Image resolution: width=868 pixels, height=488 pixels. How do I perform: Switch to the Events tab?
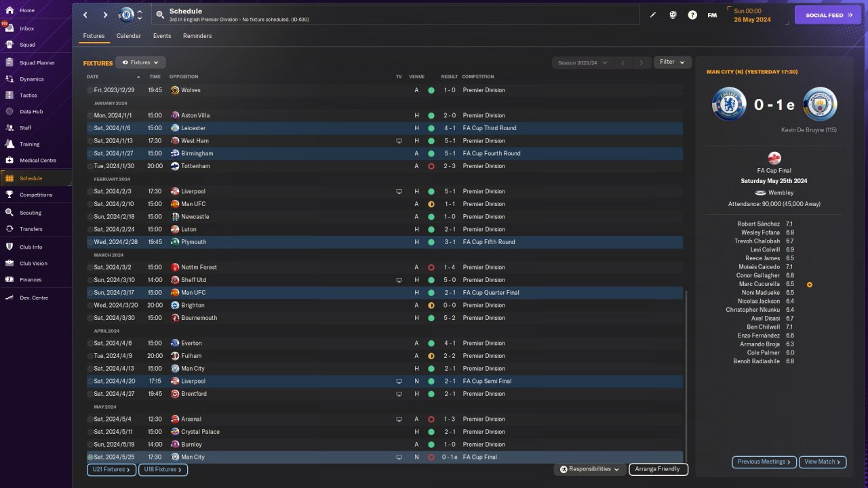(162, 36)
